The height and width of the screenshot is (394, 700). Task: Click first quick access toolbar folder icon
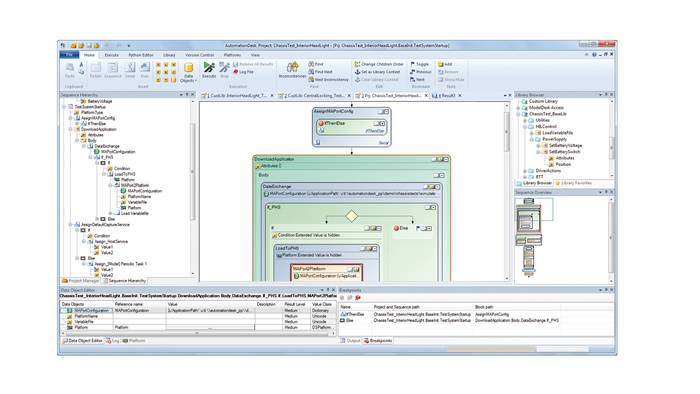coord(74,46)
